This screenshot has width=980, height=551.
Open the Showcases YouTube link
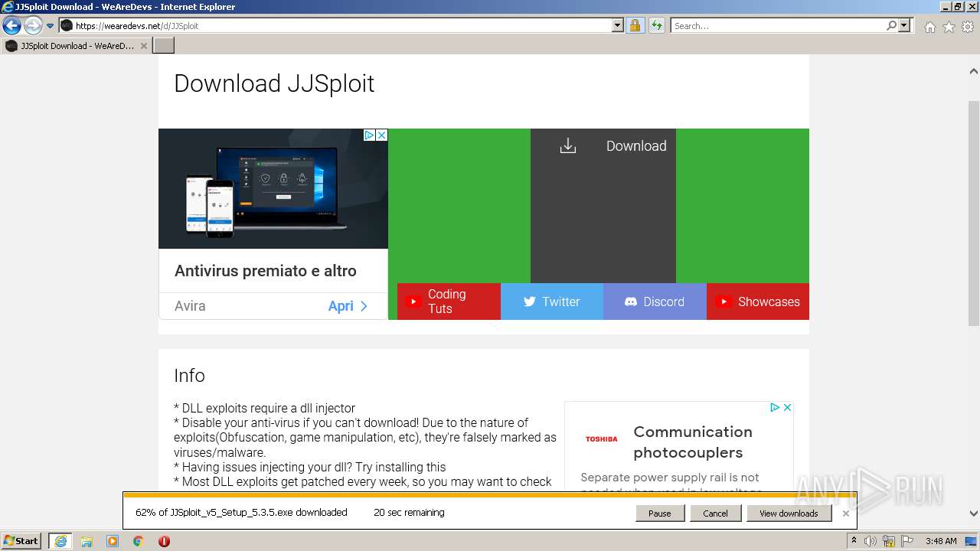coord(758,302)
